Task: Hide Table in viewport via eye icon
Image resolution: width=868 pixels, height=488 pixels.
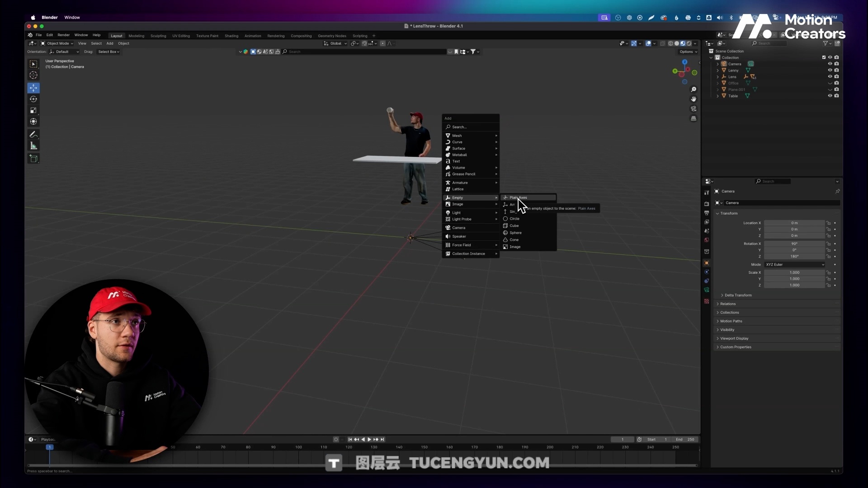Action: [x=830, y=96]
